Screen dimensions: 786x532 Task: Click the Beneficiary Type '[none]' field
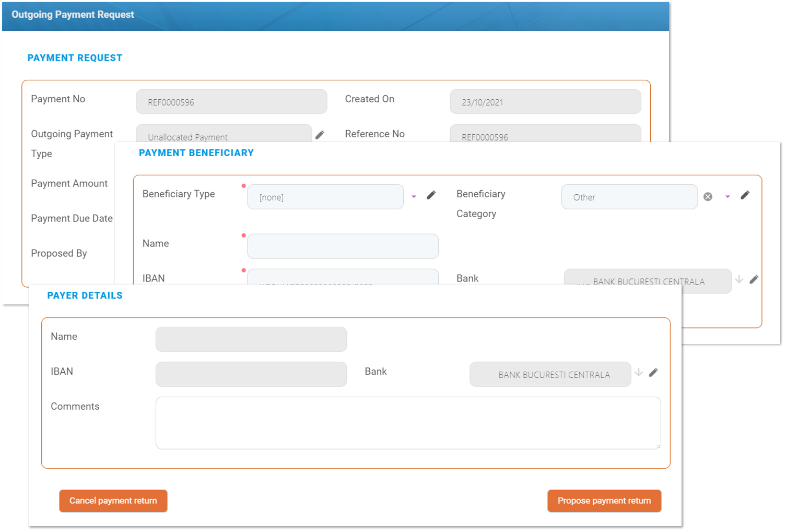325,197
